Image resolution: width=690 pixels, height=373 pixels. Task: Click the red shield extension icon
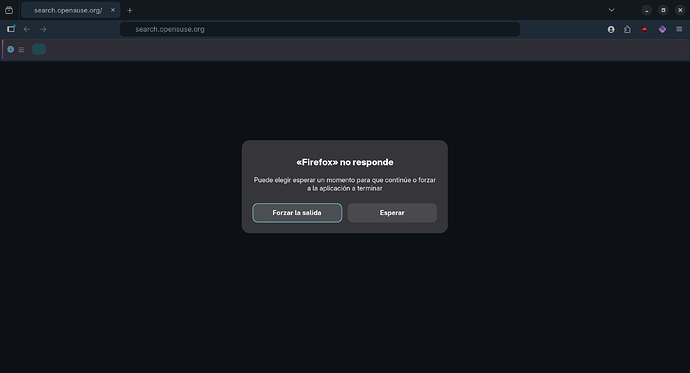click(644, 29)
